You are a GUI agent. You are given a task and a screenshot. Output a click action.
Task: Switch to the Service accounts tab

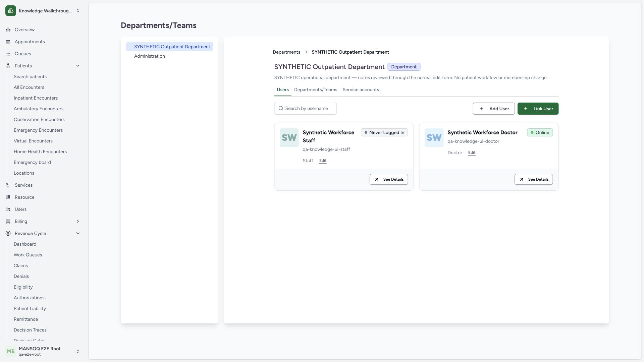[361, 90]
